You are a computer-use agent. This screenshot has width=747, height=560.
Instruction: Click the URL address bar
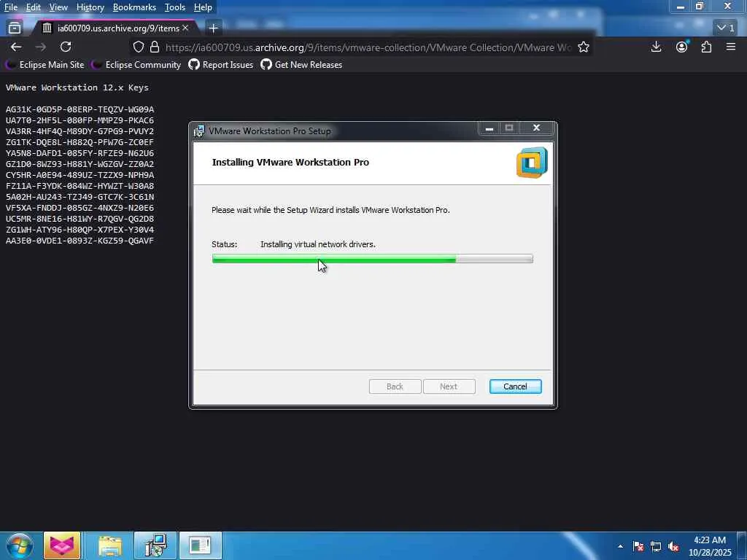[x=368, y=47]
